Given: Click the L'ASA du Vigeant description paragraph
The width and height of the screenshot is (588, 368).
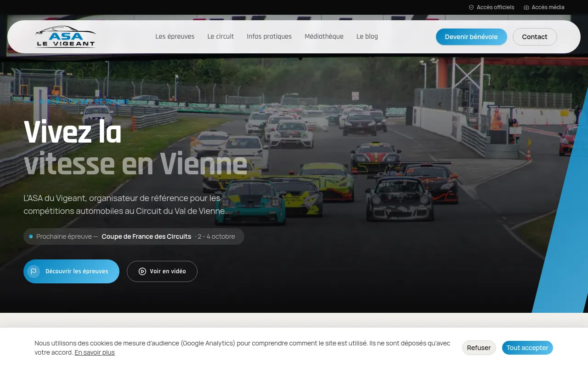Looking at the screenshot, I should coord(125,205).
